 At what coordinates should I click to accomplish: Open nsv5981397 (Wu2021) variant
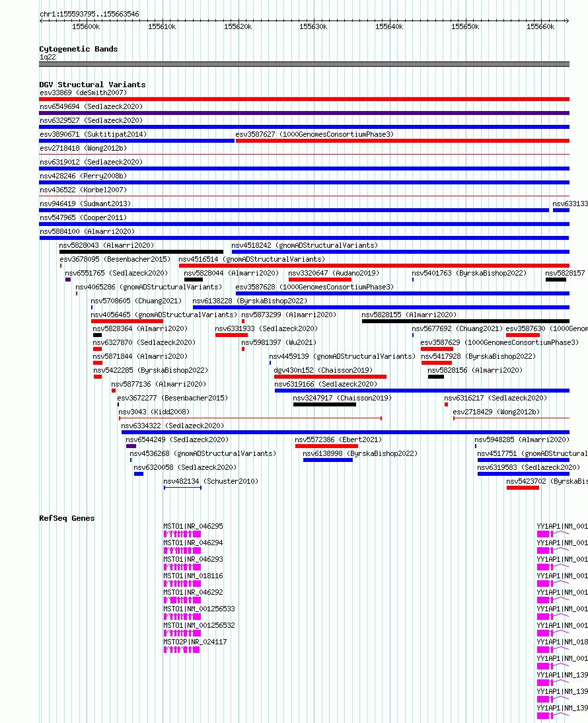pyautogui.click(x=243, y=349)
